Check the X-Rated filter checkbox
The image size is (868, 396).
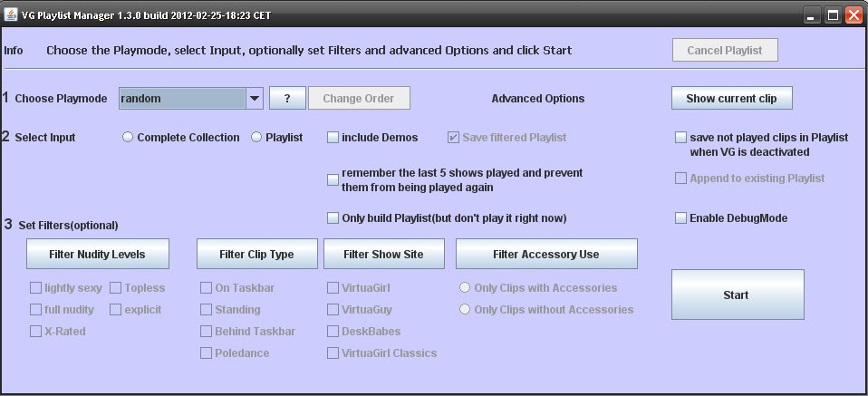click(x=35, y=332)
